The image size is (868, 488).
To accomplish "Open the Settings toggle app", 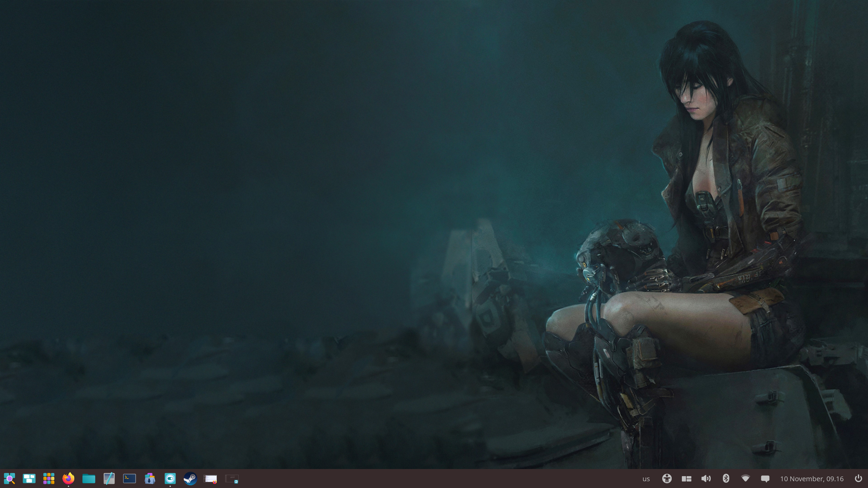I will (170, 479).
